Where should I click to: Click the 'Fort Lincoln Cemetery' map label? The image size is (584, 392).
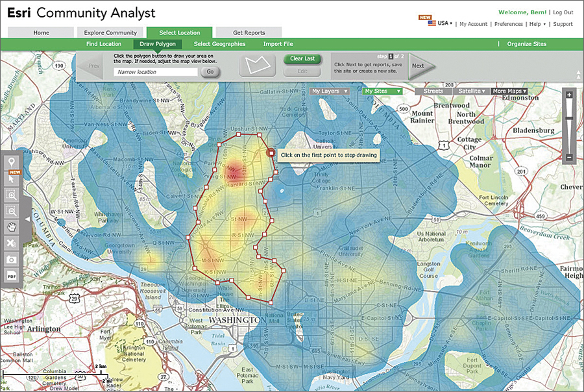click(494, 201)
